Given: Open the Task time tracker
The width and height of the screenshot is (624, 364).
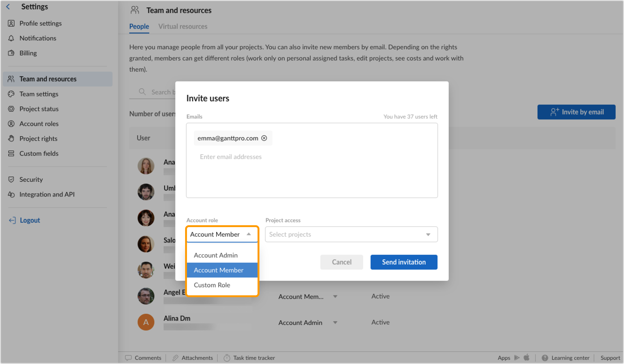Looking at the screenshot, I should [x=254, y=357].
